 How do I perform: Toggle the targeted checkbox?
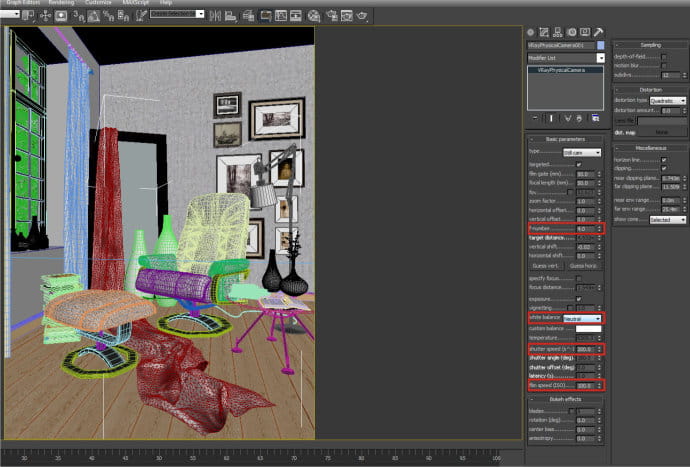[x=579, y=165]
